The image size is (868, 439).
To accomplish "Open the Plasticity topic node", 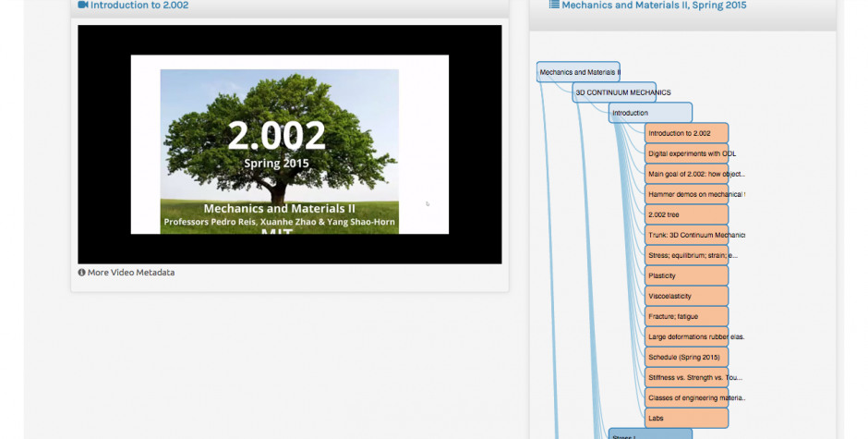I will coord(686,275).
